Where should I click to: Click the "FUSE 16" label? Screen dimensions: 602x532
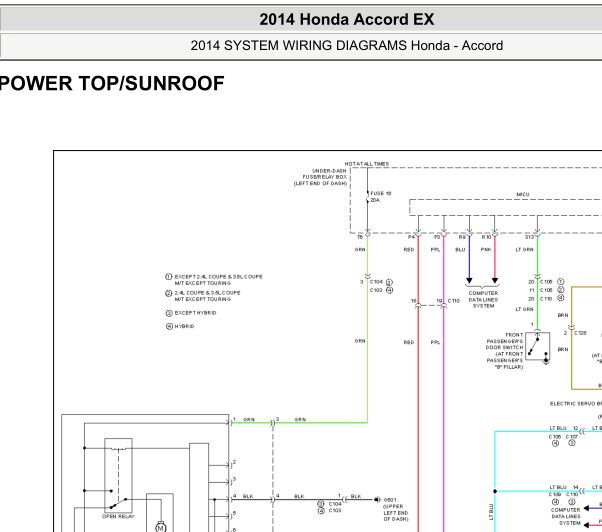381,193
